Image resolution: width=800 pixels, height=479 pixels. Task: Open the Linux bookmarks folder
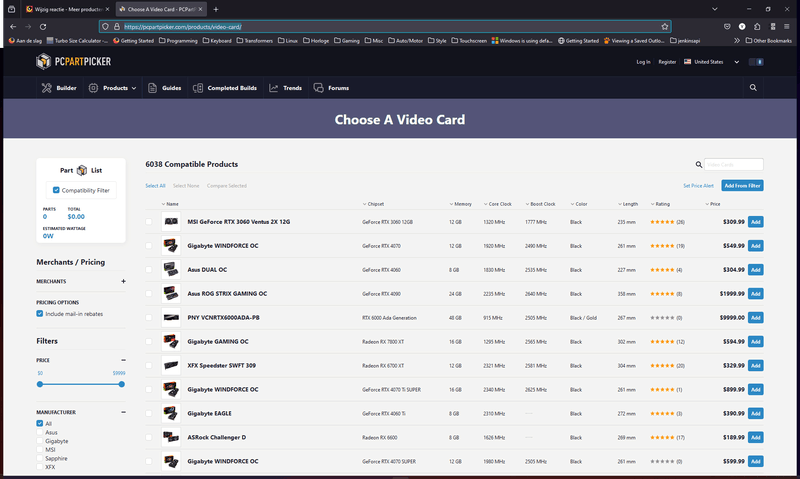[288, 41]
